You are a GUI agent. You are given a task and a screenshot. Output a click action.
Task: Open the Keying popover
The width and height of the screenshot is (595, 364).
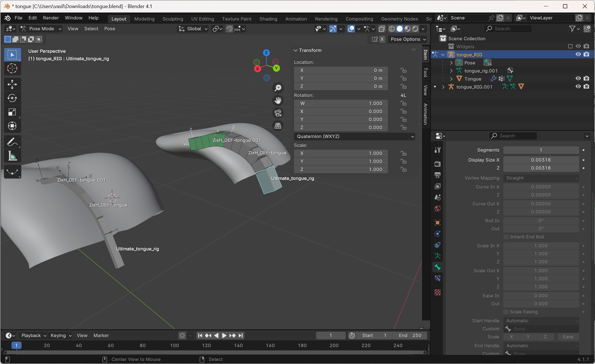pyautogui.click(x=61, y=335)
